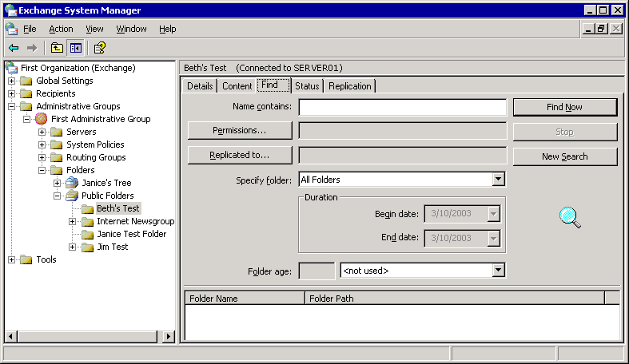Toggle the Show/Hide console tree icon
This screenshot has width=629, height=364.
click(x=75, y=48)
